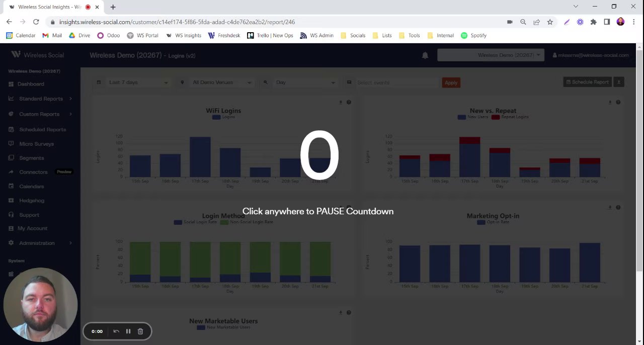Click the purple feather extension icon
644x345 pixels.
click(567, 22)
